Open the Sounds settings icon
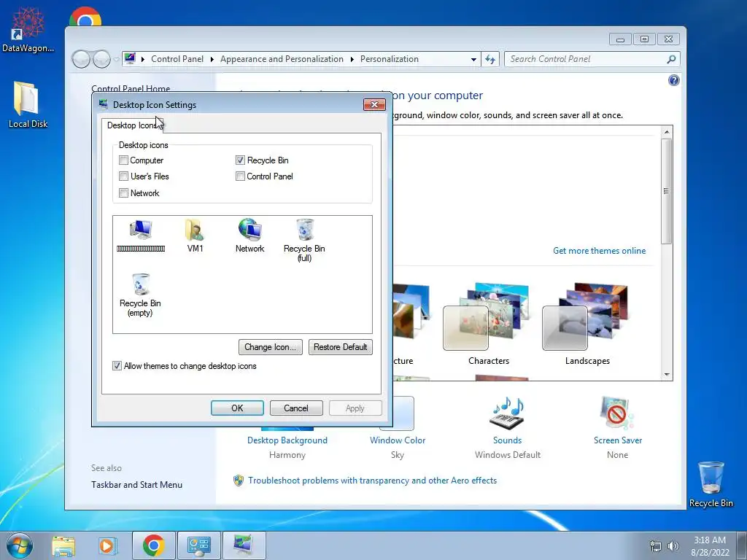 point(508,413)
